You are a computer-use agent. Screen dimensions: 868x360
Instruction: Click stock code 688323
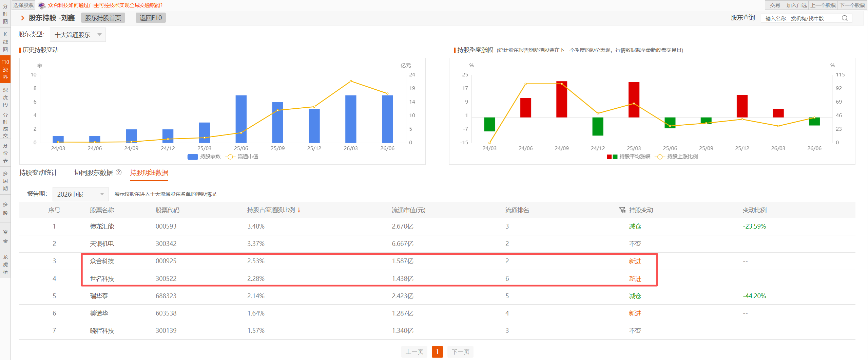[166, 296]
